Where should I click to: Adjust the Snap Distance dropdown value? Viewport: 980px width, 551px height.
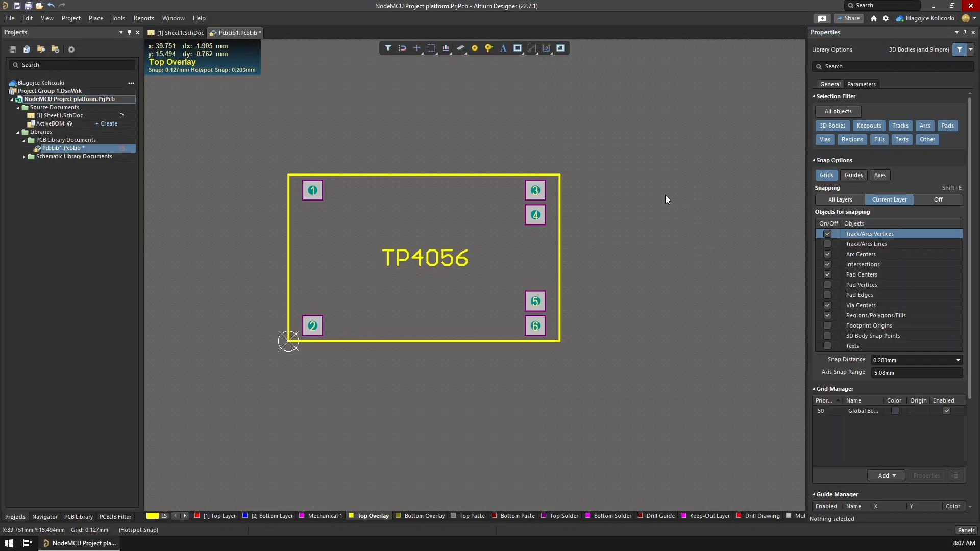click(957, 359)
